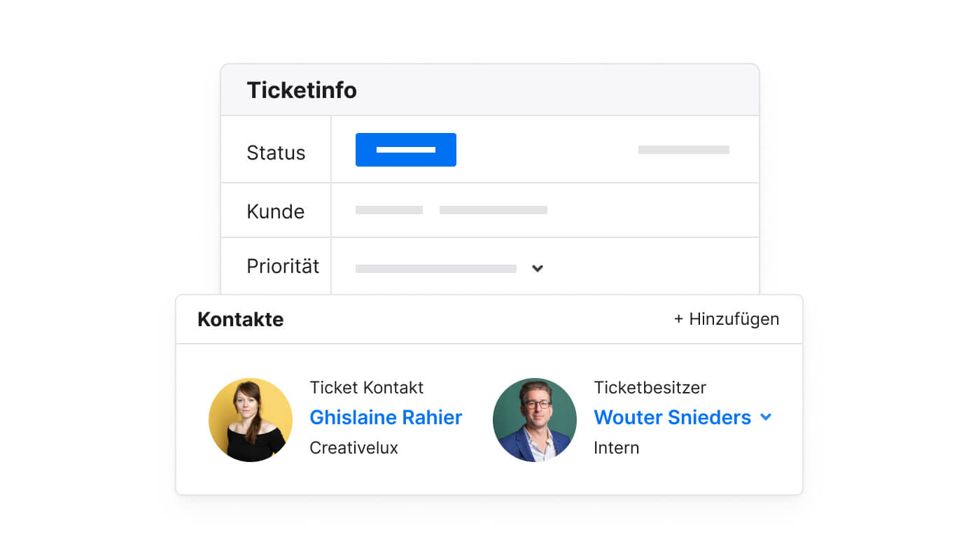Open Ghislaine Rahier's contact link
Viewport: 980px width, 560px height.
(x=386, y=417)
